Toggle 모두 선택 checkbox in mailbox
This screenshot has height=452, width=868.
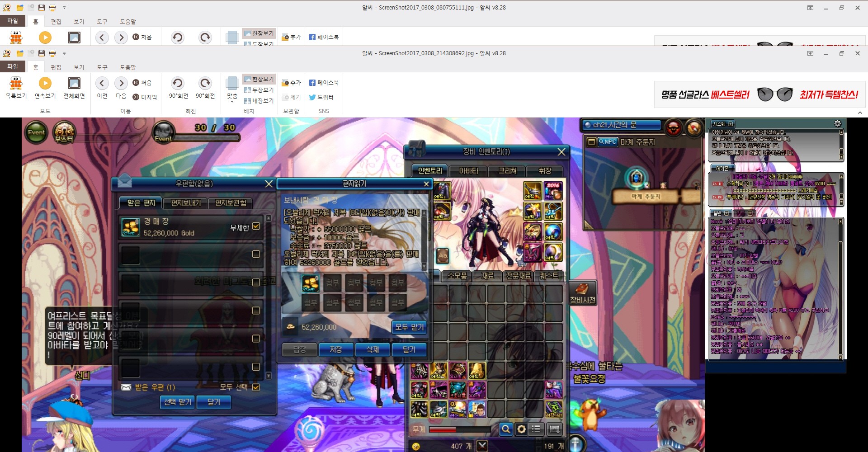click(x=256, y=387)
